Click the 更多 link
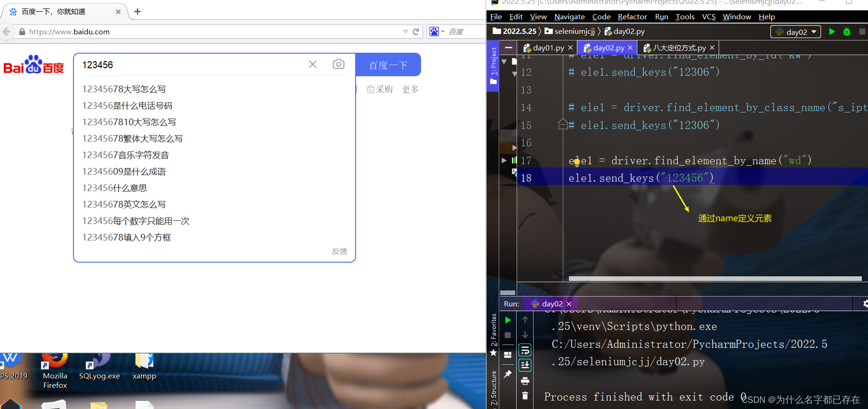This screenshot has width=868, height=409. tap(410, 89)
